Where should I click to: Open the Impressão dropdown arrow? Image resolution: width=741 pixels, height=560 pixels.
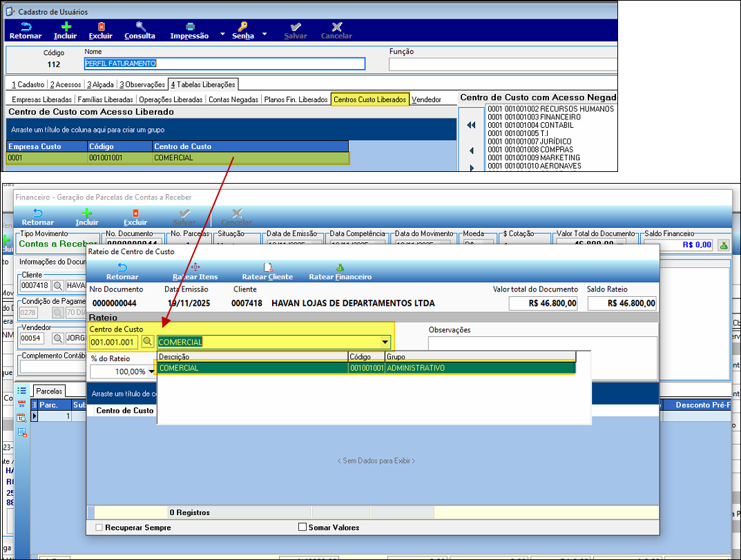[x=222, y=34]
